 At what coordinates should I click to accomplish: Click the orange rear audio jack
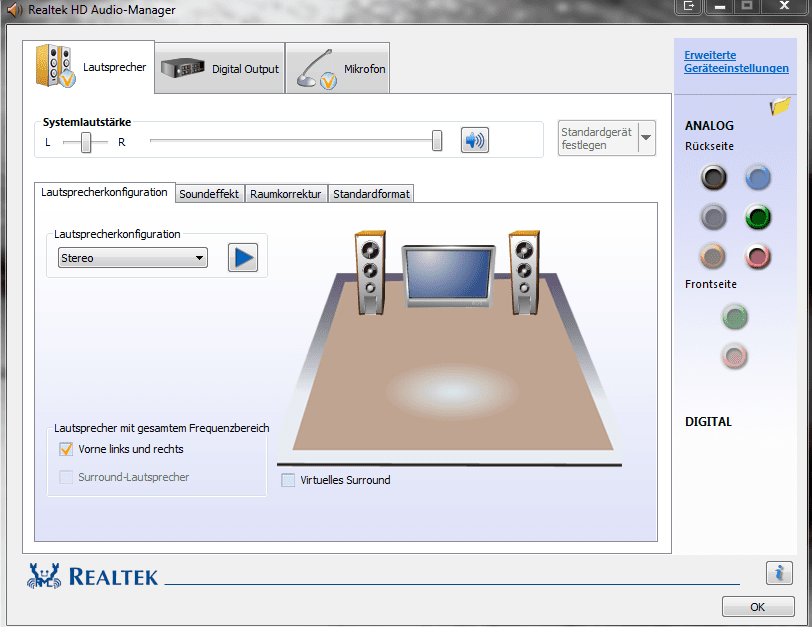pyautogui.click(x=713, y=256)
